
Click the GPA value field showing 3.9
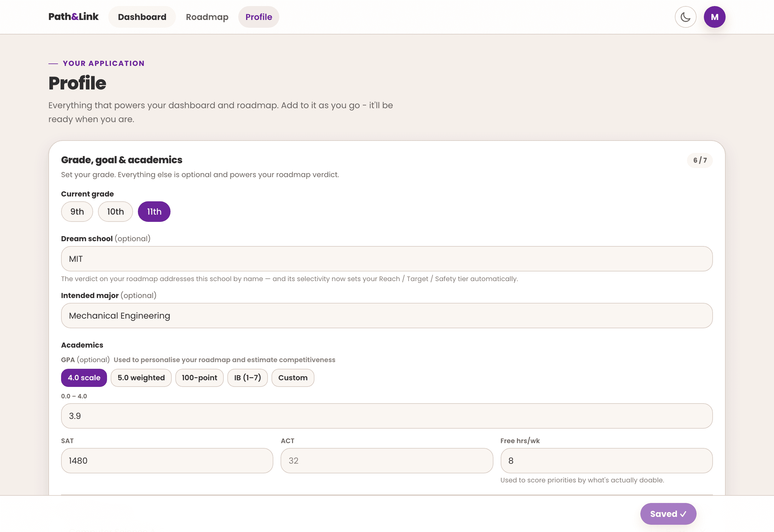[387, 416]
